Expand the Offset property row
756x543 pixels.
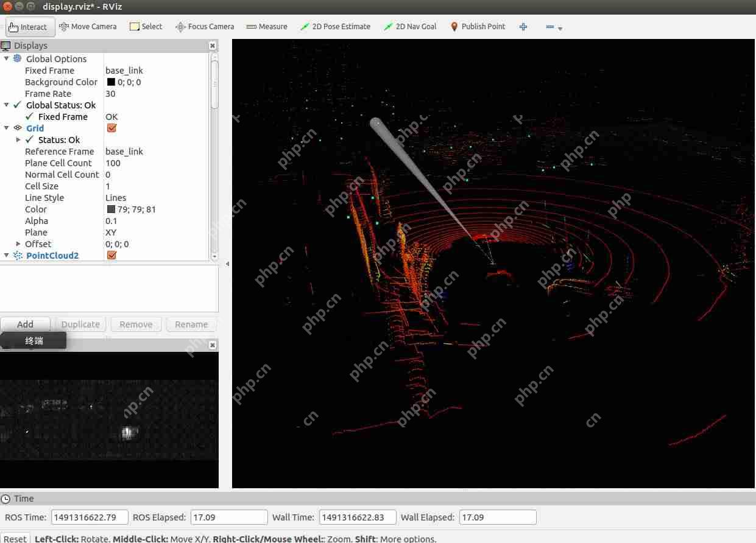(x=18, y=244)
